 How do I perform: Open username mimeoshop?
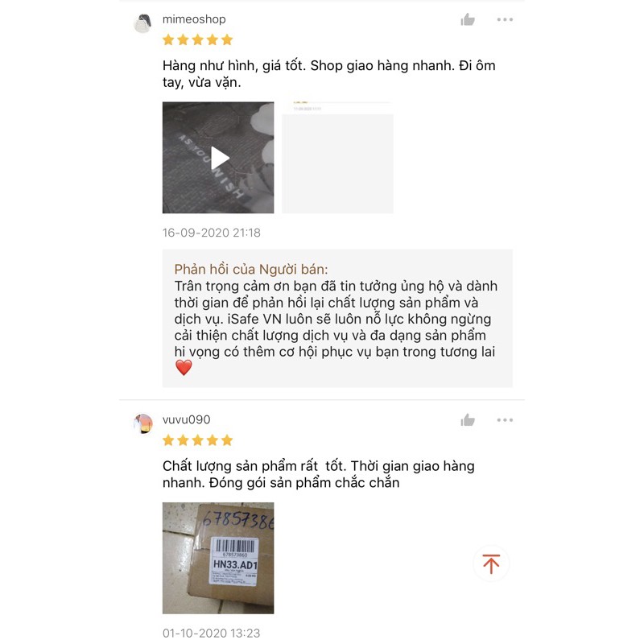coord(194,19)
